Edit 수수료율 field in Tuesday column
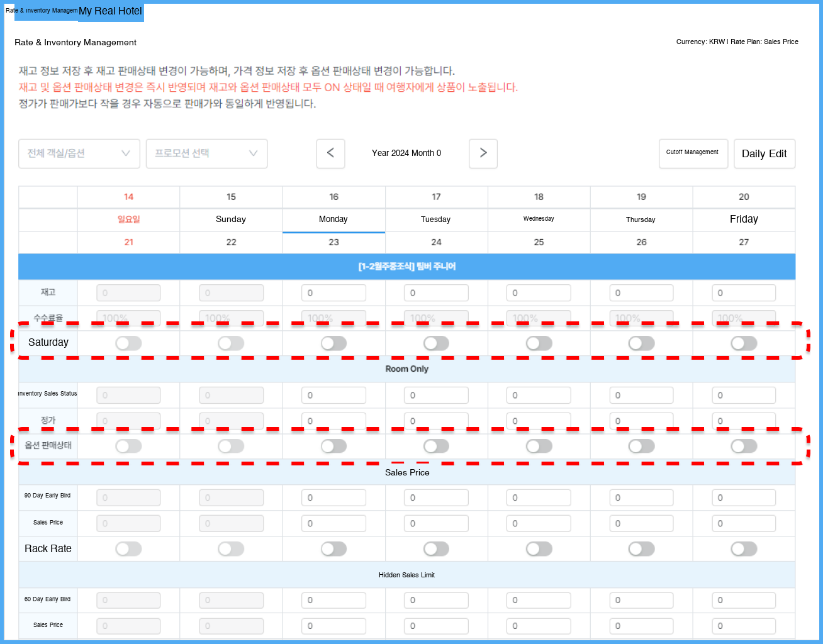This screenshot has height=644, width=823. [436, 318]
